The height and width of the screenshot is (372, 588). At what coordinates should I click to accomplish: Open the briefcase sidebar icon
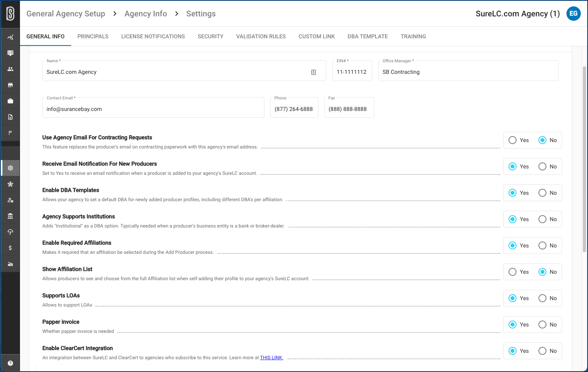pyautogui.click(x=10, y=101)
